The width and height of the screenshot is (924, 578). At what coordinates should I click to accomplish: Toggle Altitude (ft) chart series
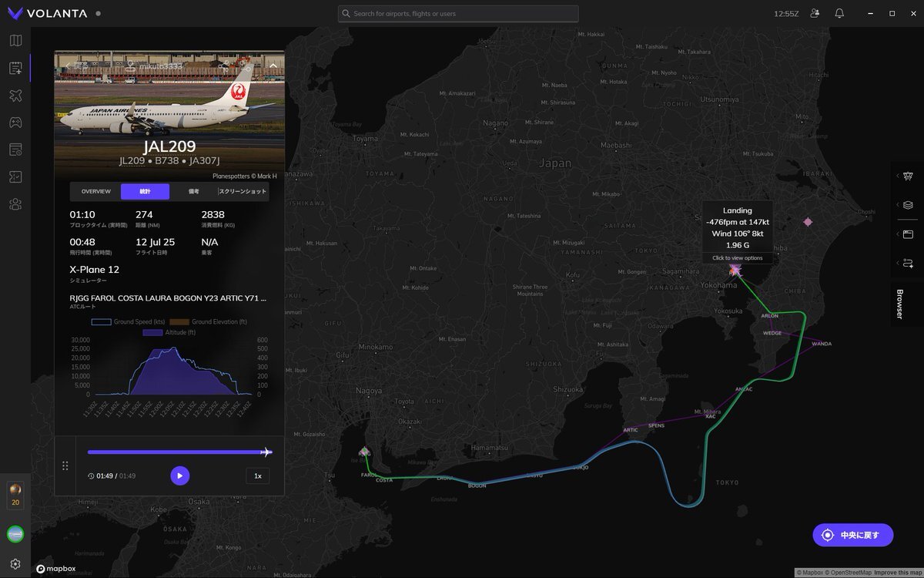[x=169, y=332]
